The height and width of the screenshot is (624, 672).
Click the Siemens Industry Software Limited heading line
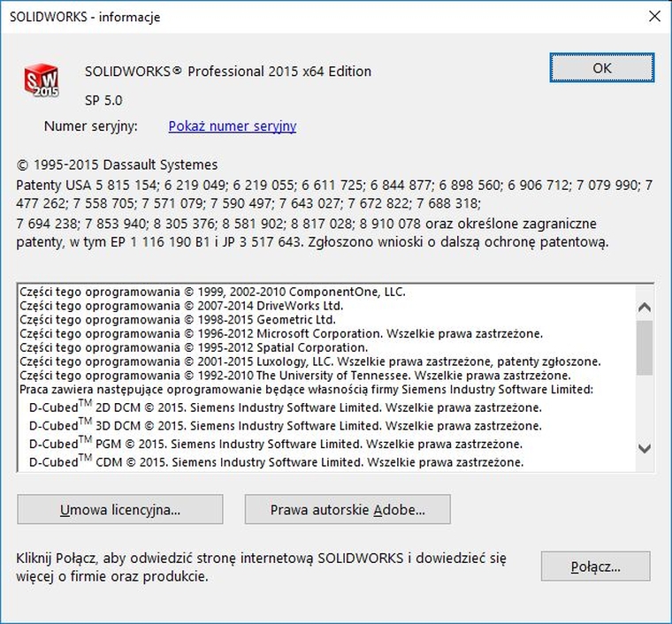click(x=307, y=389)
